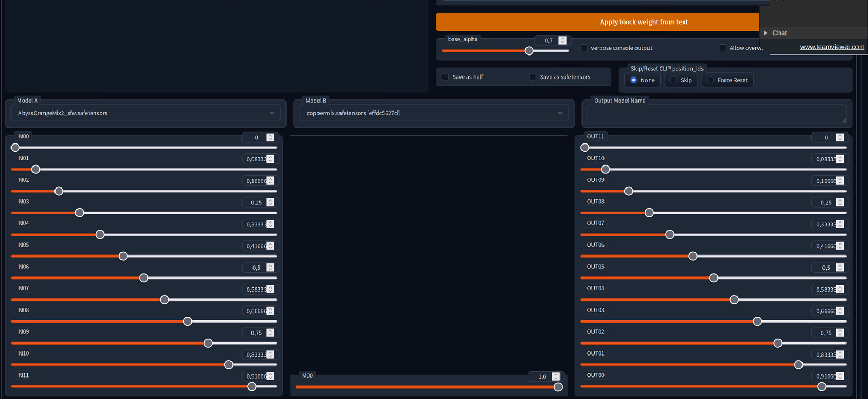The image size is (868, 399).
Task: Click the base_alpha value stepper arrows
Action: click(x=563, y=40)
